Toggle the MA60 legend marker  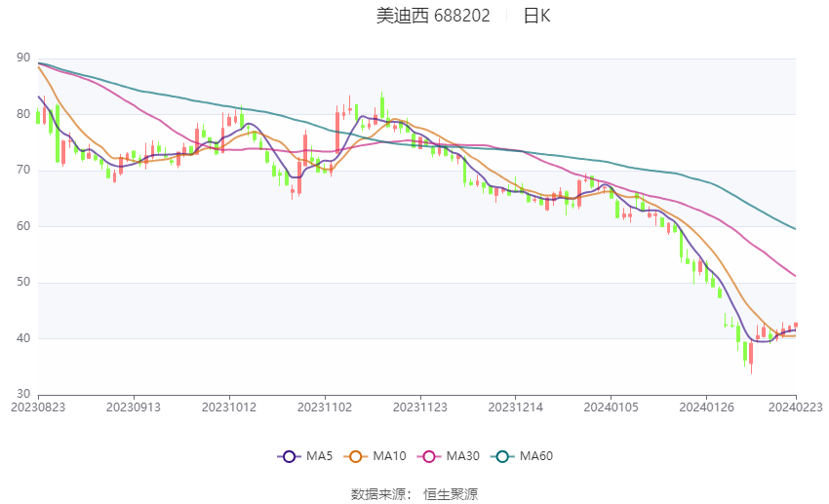(503, 456)
